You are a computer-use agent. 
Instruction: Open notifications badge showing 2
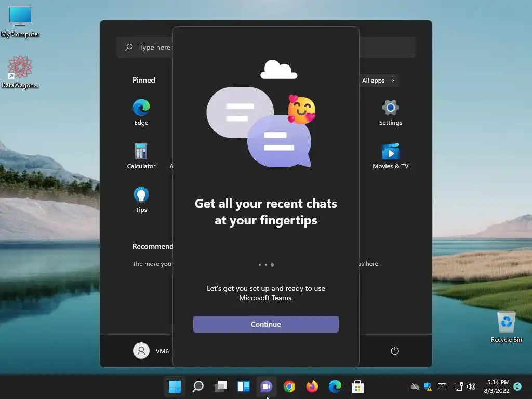click(x=517, y=387)
